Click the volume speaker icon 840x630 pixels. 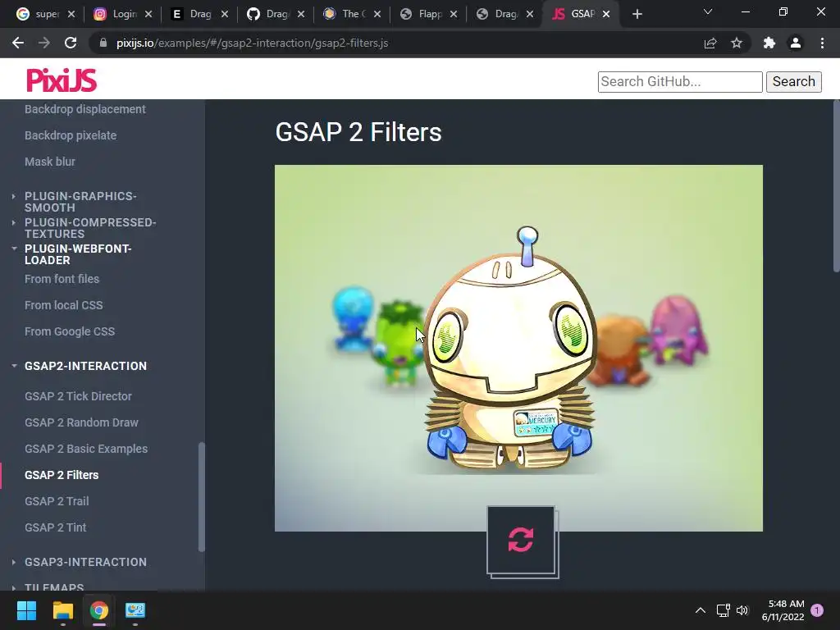tap(742, 610)
